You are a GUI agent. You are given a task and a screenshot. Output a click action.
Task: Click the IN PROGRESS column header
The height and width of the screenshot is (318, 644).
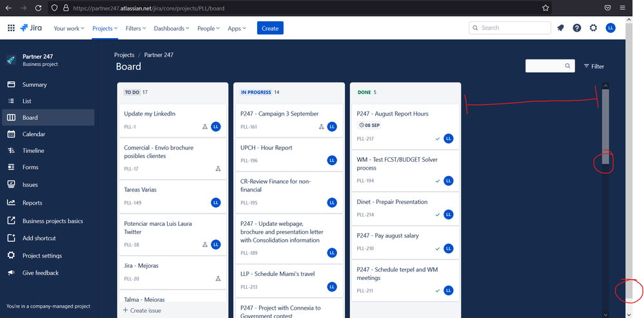(256, 92)
